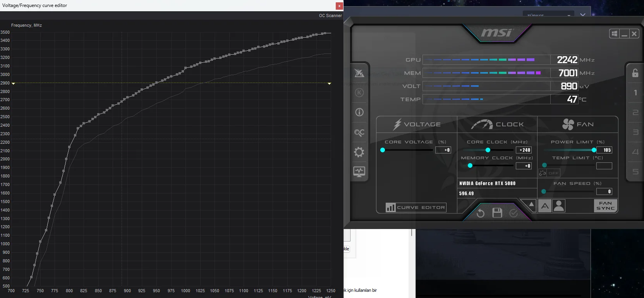Toggle the profile lock padlock icon
The width and height of the screenshot is (644, 298).
click(635, 73)
